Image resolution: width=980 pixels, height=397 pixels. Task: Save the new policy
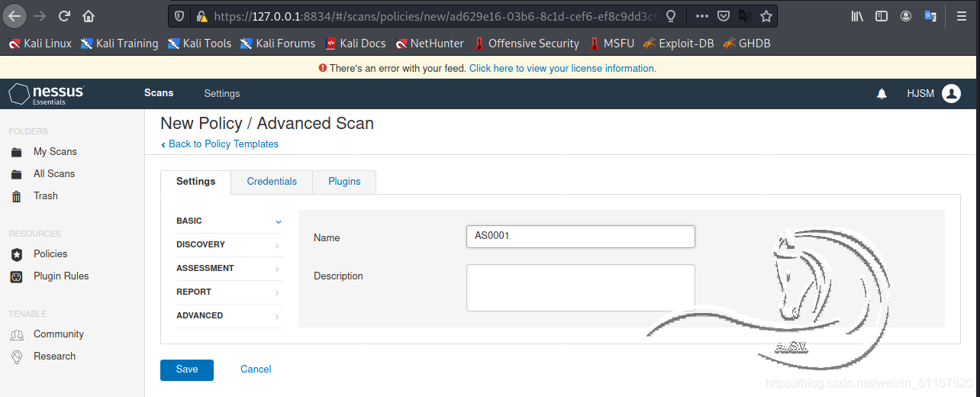pyautogui.click(x=187, y=370)
